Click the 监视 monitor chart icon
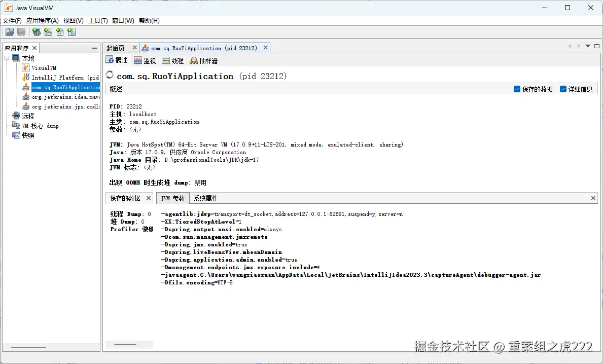603x364 pixels. click(x=137, y=60)
